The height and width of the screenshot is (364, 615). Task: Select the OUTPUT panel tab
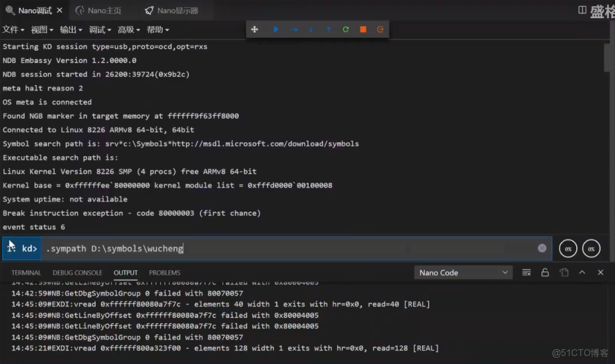[125, 272]
